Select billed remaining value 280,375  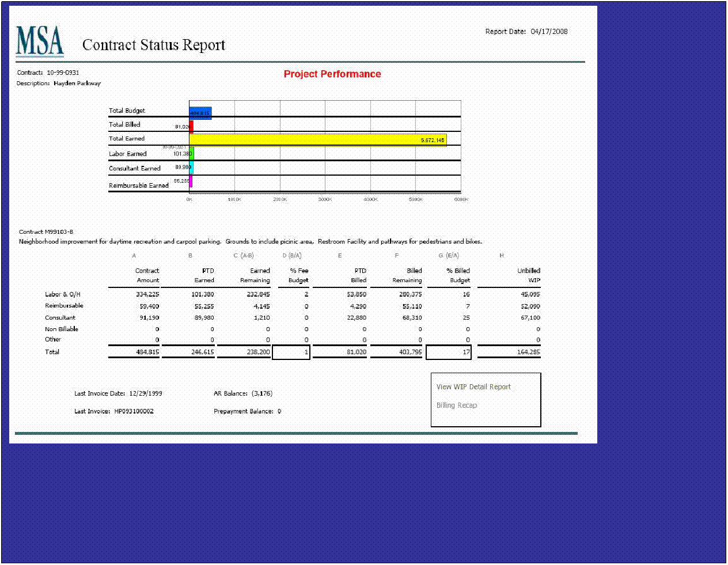(x=410, y=294)
